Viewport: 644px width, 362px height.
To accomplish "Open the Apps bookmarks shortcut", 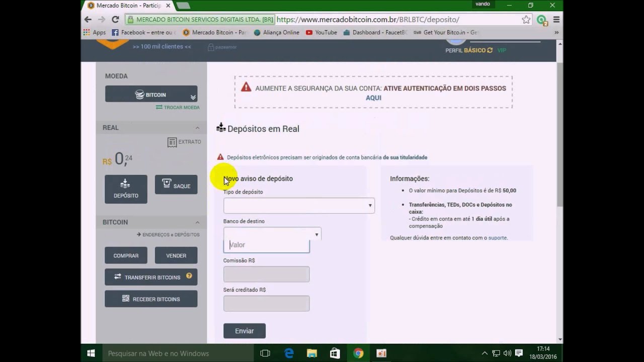I will point(95,32).
